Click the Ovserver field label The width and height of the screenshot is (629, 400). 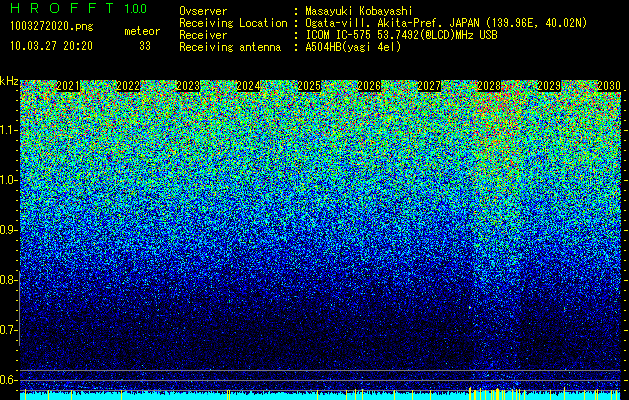203,11
